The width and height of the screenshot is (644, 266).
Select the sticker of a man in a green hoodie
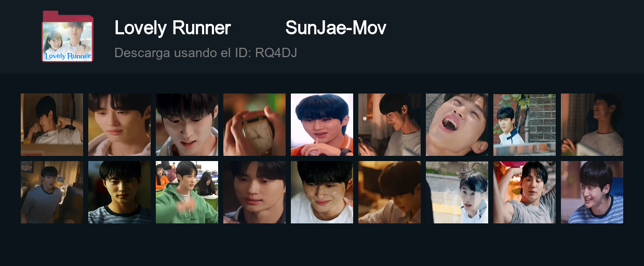point(187,192)
